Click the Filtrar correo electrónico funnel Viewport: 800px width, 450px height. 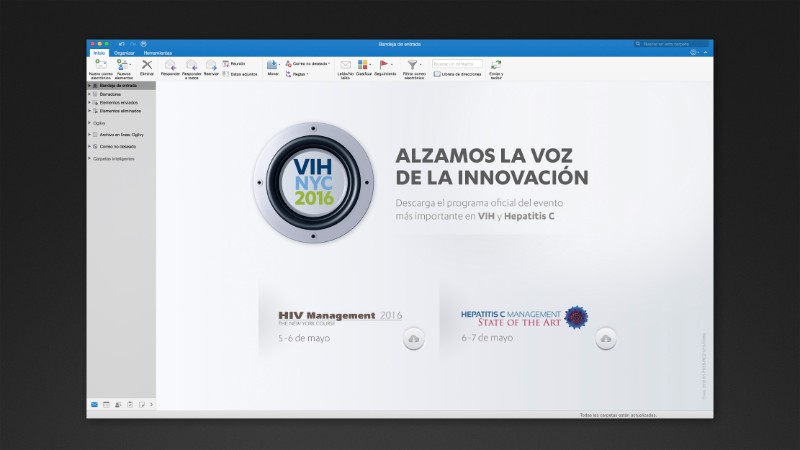pyautogui.click(x=412, y=64)
